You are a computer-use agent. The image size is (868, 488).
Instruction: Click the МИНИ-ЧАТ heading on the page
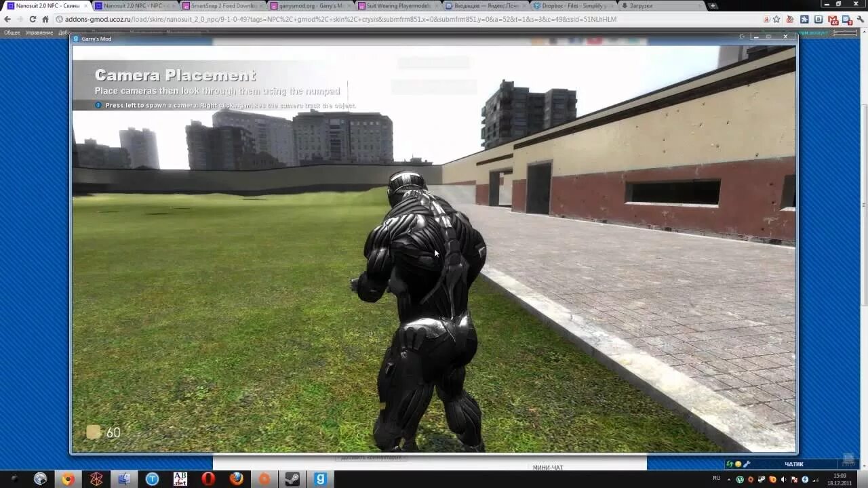(x=548, y=467)
